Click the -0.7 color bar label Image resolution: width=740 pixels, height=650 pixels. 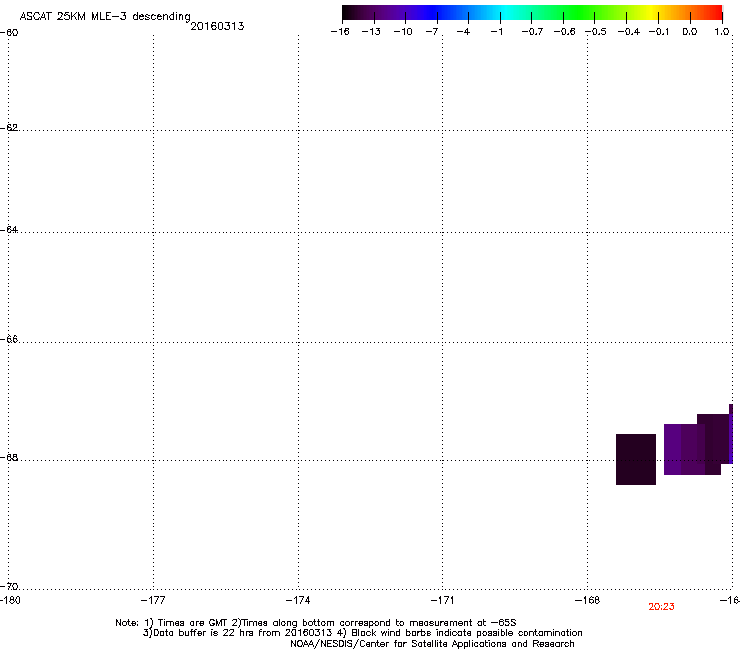[x=532, y=32]
